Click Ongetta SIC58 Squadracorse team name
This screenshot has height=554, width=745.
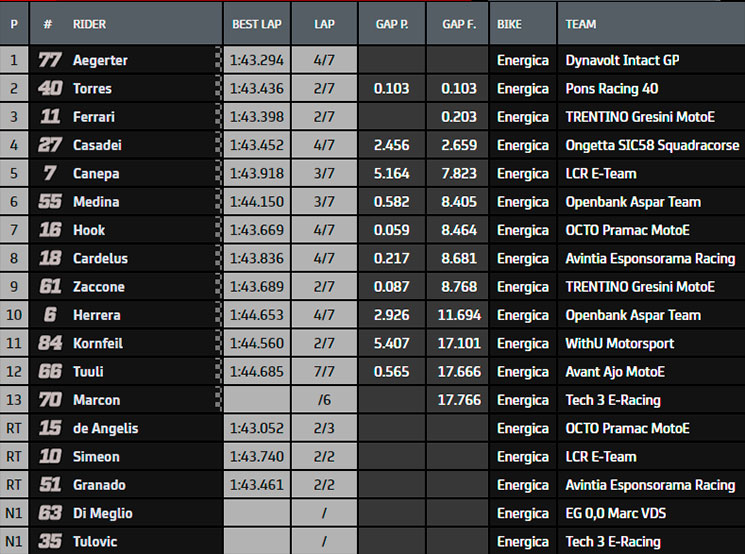652,145
